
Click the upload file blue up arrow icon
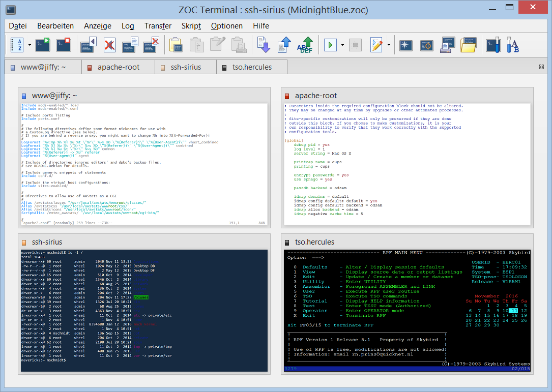point(284,45)
